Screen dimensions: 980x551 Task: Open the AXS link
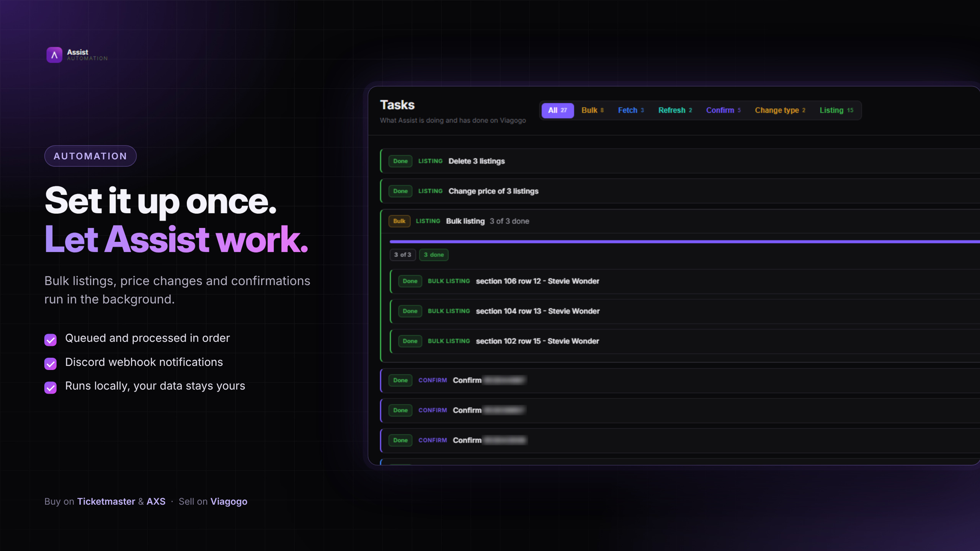pyautogui.click(x=156, y=501)
